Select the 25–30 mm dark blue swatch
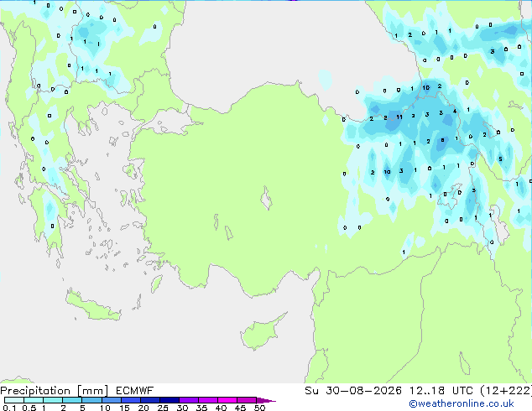532x411 pixels. tap(170, 400)
